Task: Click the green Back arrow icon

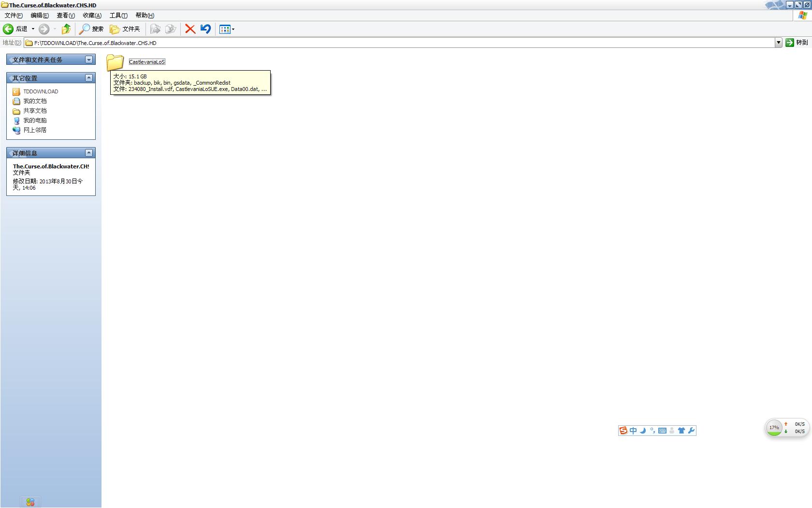Action: tap(8, 29)
